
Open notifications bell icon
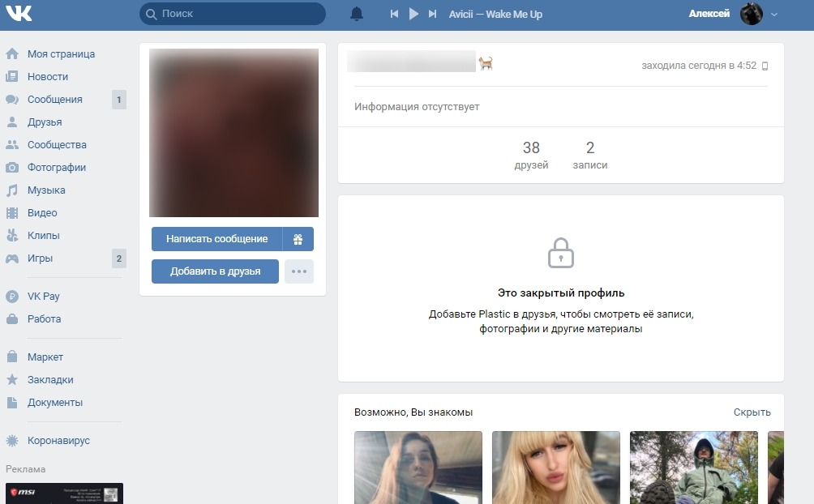357,14
